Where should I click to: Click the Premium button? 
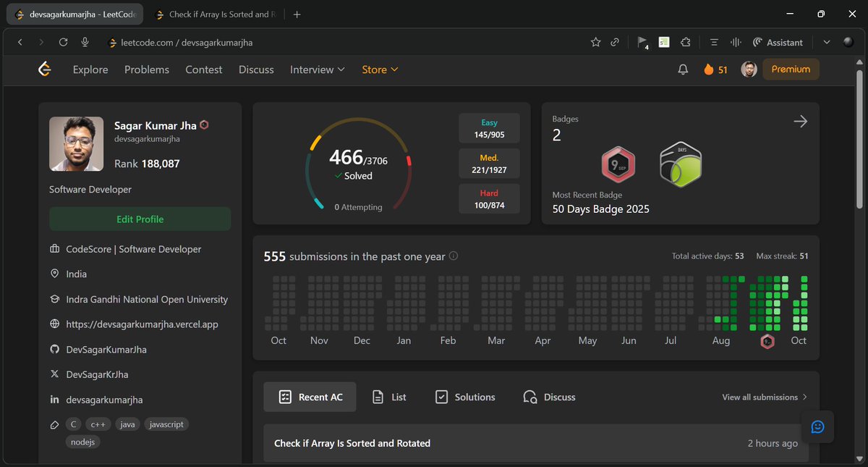791,70
